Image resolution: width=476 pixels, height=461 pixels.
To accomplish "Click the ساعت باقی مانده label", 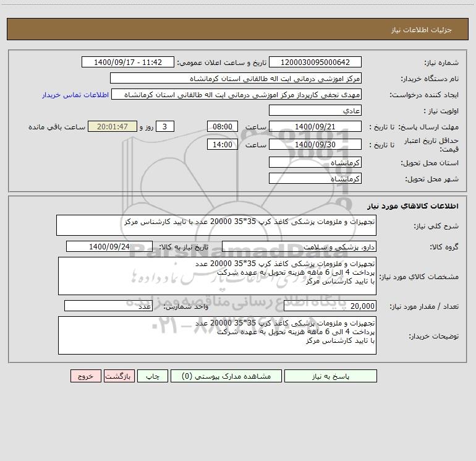I will [57, 127].
